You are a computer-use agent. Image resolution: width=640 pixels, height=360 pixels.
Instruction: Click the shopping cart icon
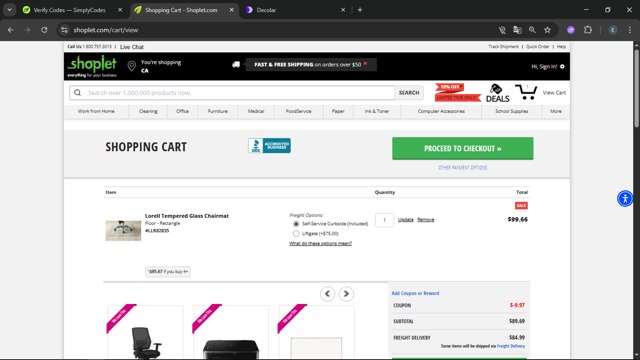526,92
